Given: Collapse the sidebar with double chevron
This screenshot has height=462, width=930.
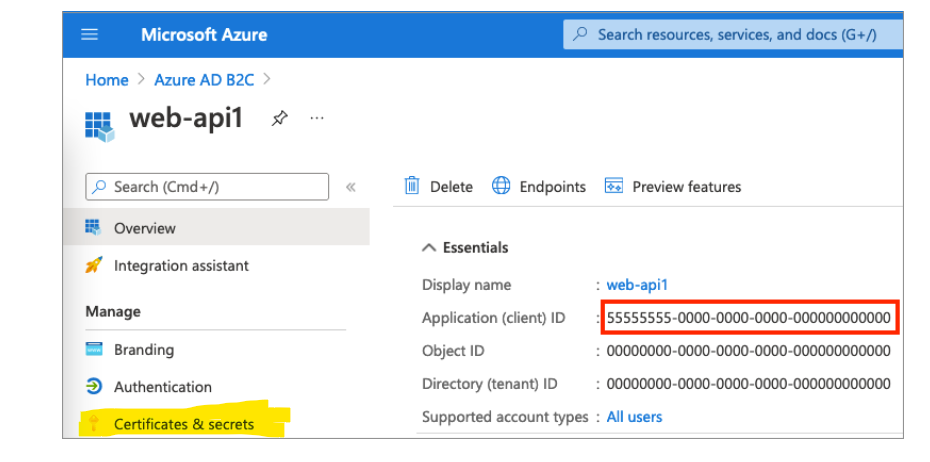Looking at the screenshot, I should (351, 187).
